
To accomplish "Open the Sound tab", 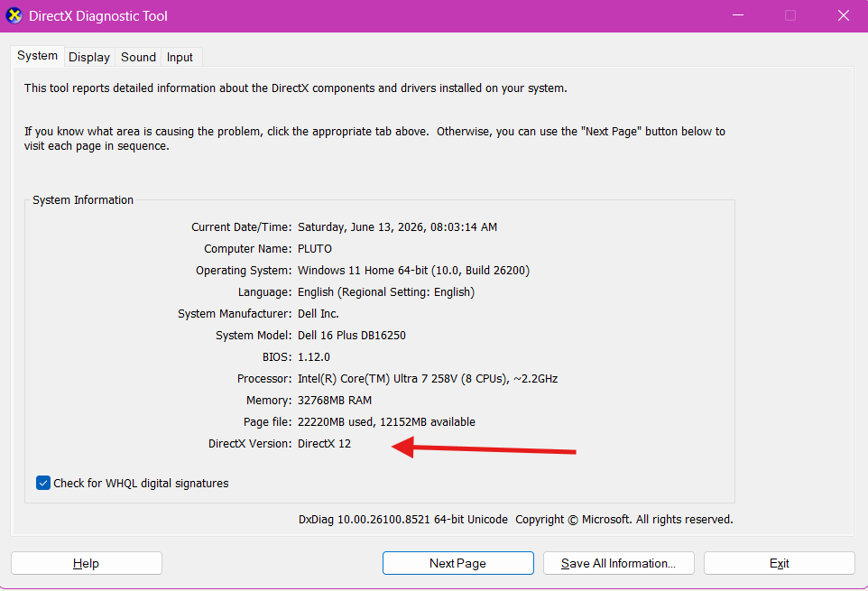I will (138, 57).
